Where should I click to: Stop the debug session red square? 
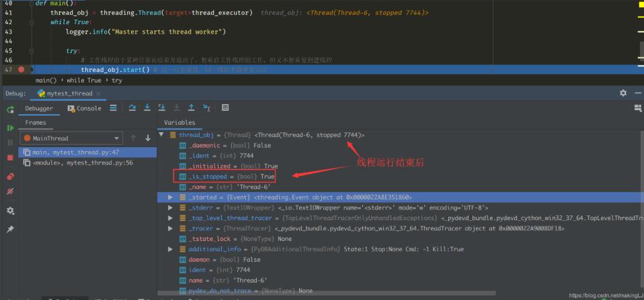pos(11,158)
